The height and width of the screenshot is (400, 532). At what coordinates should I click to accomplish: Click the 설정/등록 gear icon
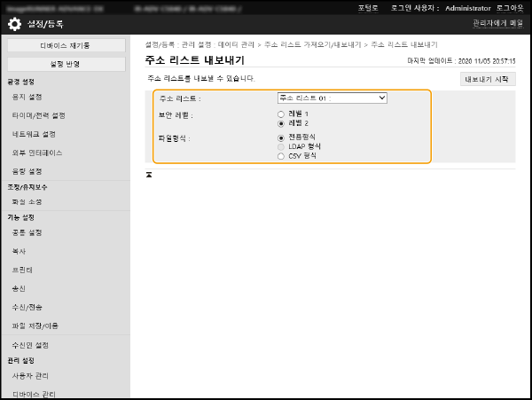point(15,24)
